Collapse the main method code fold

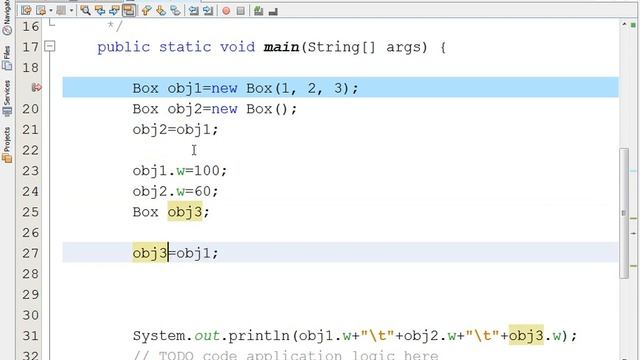tap(49, 46)
